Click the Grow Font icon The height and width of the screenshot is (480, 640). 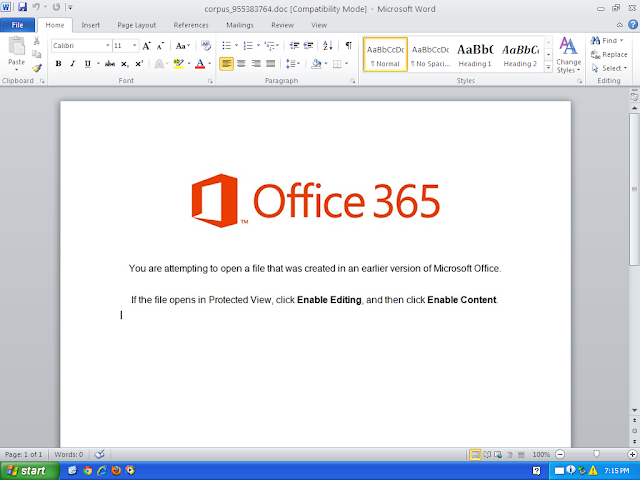pos(146,46)
